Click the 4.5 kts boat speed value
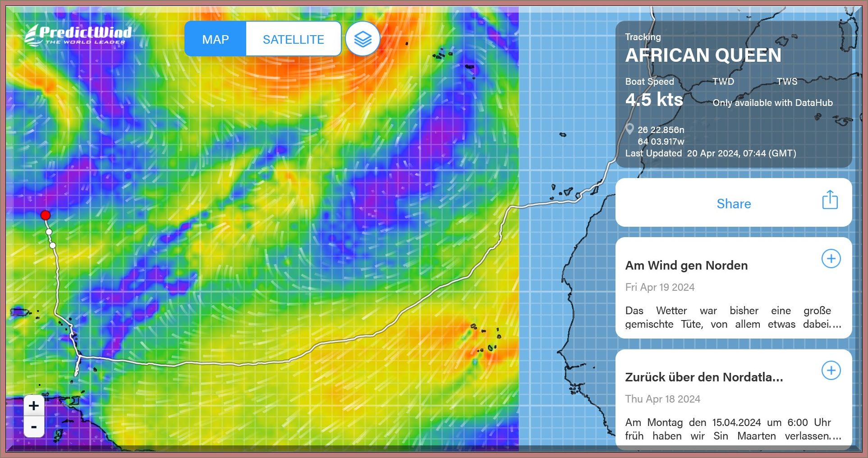This screenshot has width=868, height=458. (654, 99)
